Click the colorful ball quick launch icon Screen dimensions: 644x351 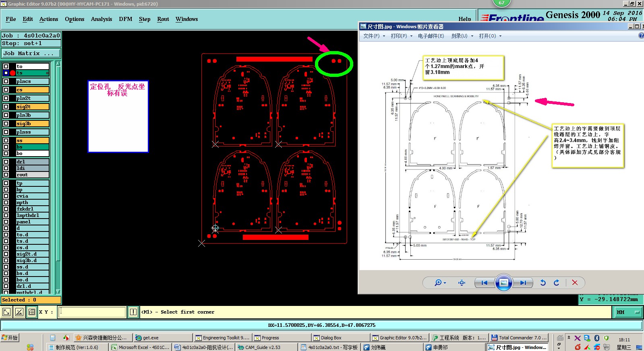tap(66, 338)
